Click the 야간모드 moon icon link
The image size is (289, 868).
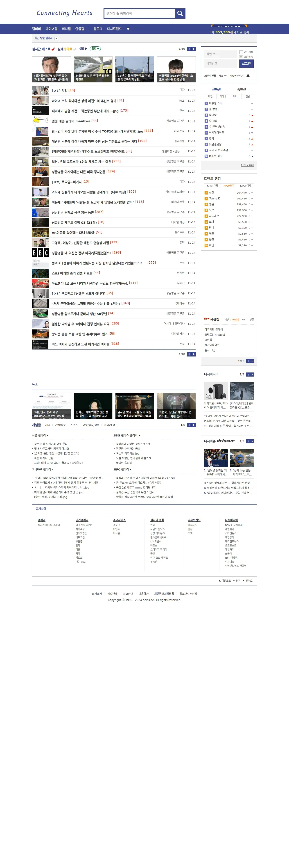tap(225, 580)
